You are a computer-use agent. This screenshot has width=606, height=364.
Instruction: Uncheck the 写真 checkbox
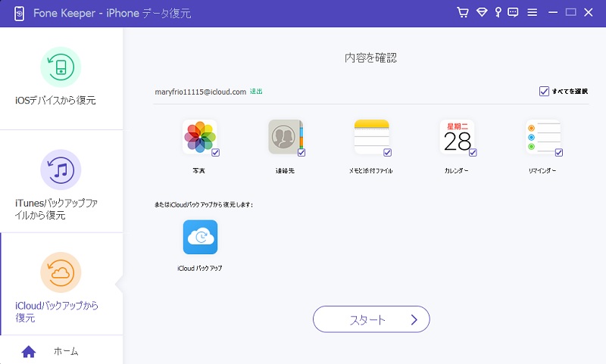[216, 152]
